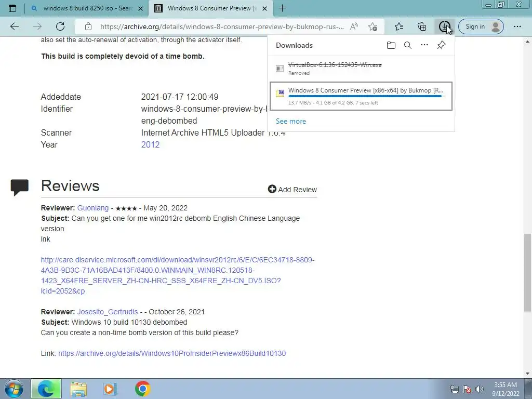
Task: View site information lock icon
Action: click(88, 26)
